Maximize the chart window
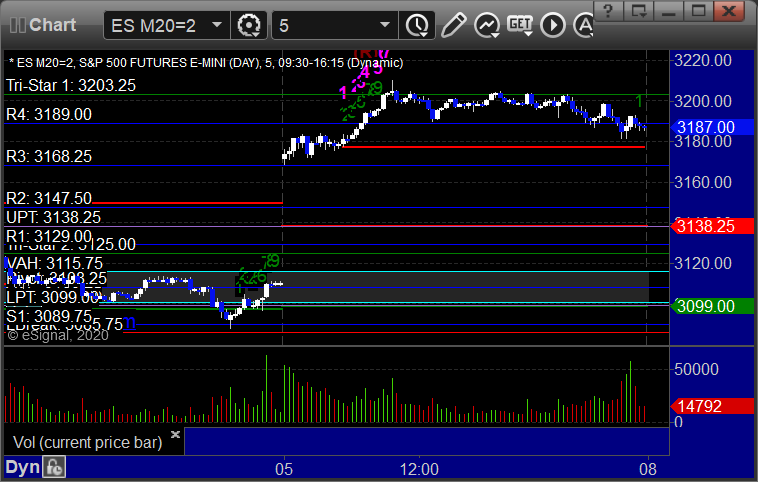This screenshot has width=758, height=482. pyautogui.click(x=699, y=11)
